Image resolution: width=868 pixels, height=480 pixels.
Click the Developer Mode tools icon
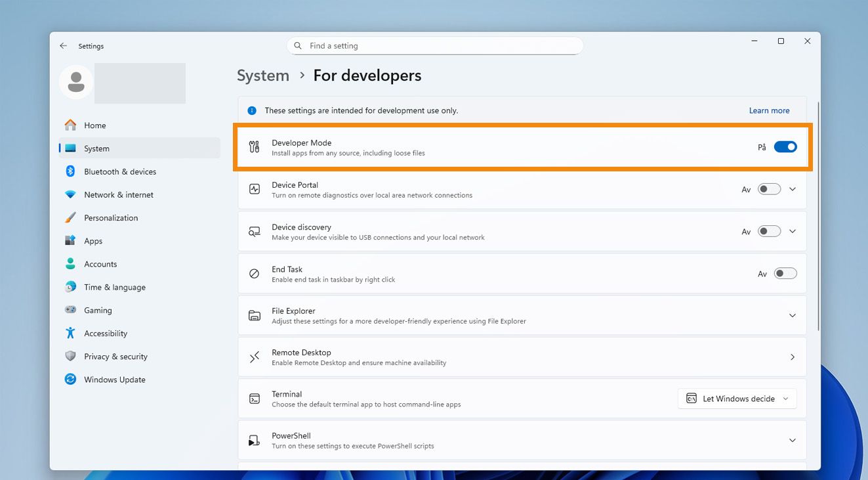(x=255, y=147)
